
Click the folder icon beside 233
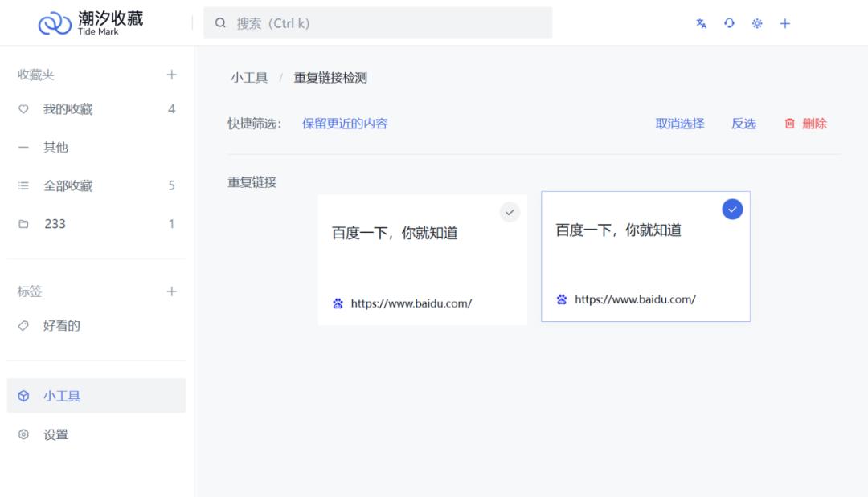23,224
